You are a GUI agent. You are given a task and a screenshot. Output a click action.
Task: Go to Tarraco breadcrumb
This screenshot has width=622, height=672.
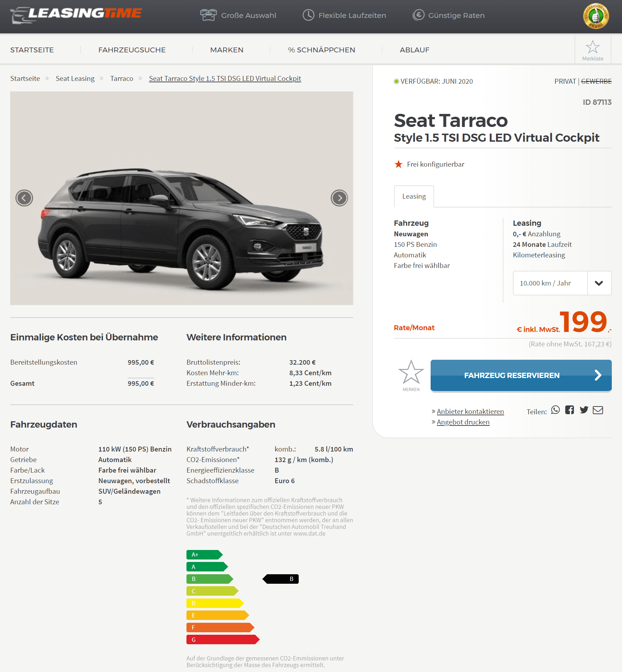(122, 78)
